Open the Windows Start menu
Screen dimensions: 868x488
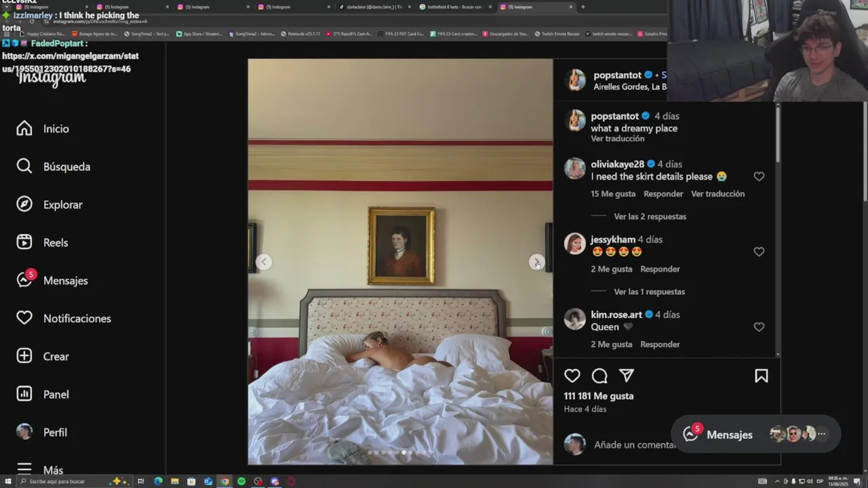(8, 481)
